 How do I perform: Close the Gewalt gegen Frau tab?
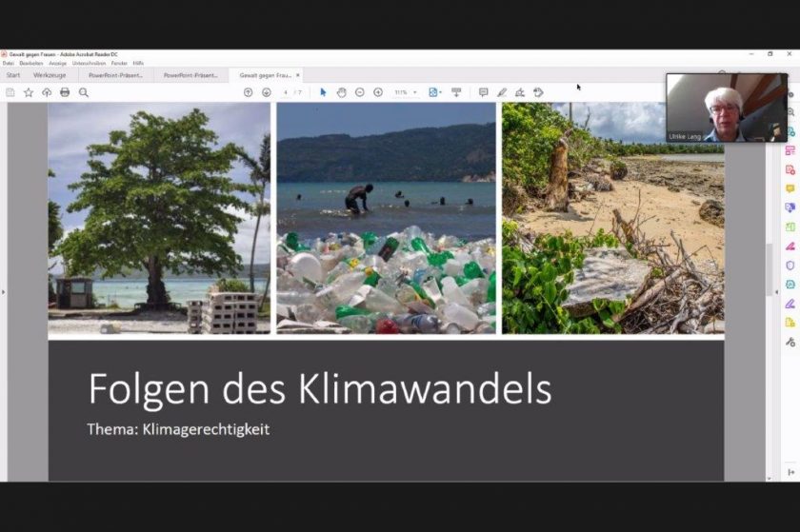298,75
